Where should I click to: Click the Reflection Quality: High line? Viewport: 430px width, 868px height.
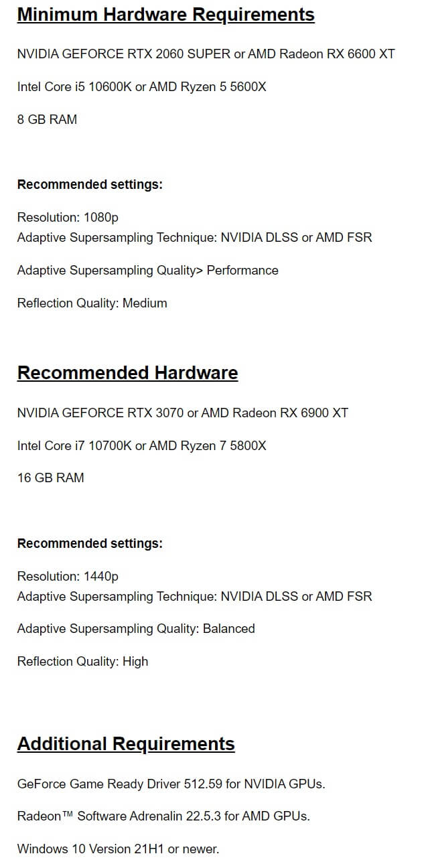[82, 662]
